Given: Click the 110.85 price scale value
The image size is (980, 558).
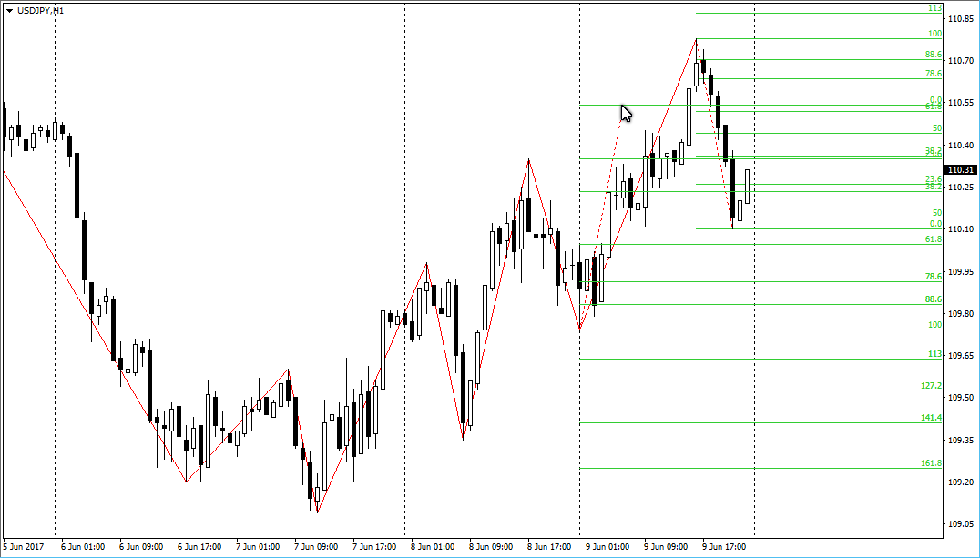Looking at the screenshot, I should 961,19.
